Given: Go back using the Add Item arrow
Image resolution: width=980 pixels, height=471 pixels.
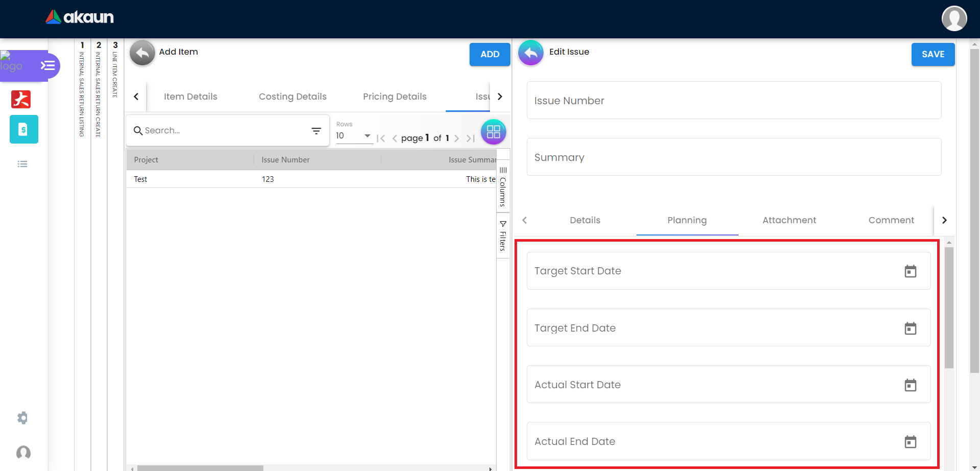Looking at the screenshot, I should tap(142, 53).
